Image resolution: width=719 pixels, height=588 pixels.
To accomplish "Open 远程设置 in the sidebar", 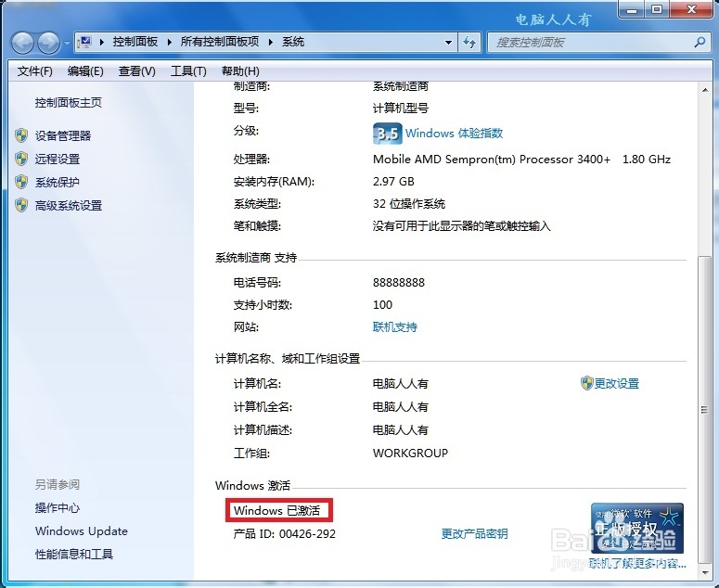I will (58, 159).
